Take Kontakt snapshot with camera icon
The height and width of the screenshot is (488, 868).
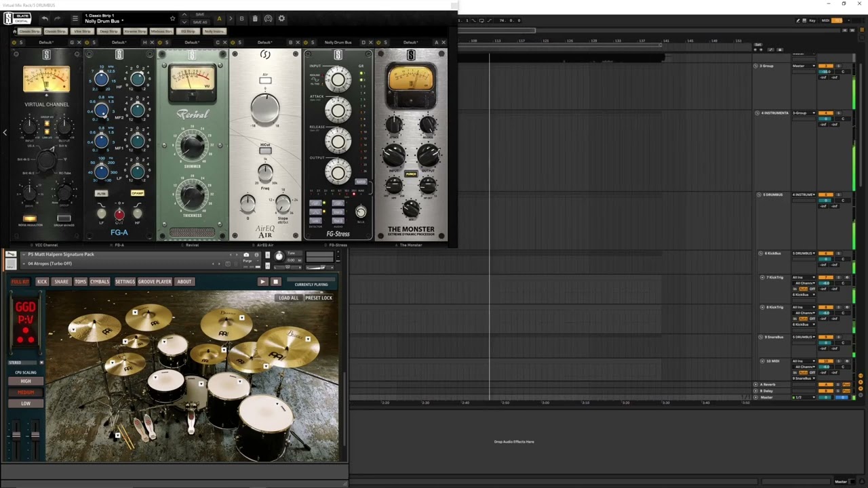246,255
